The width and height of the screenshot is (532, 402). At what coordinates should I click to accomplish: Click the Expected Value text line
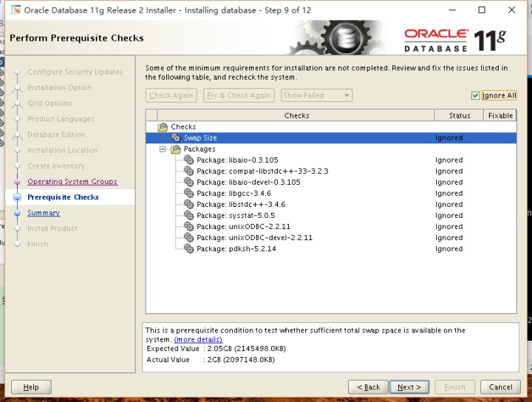(216, 349)
